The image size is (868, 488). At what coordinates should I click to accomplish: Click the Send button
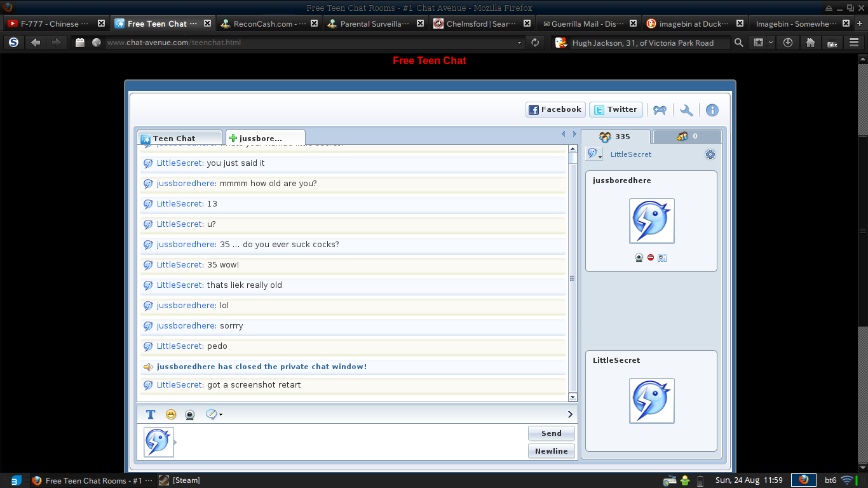click(x=551, y=433)
